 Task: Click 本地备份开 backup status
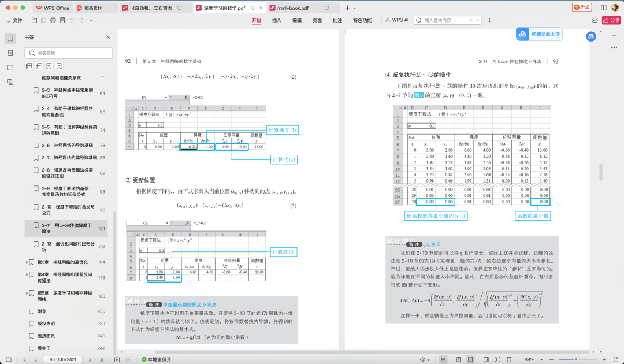[157, 359]
